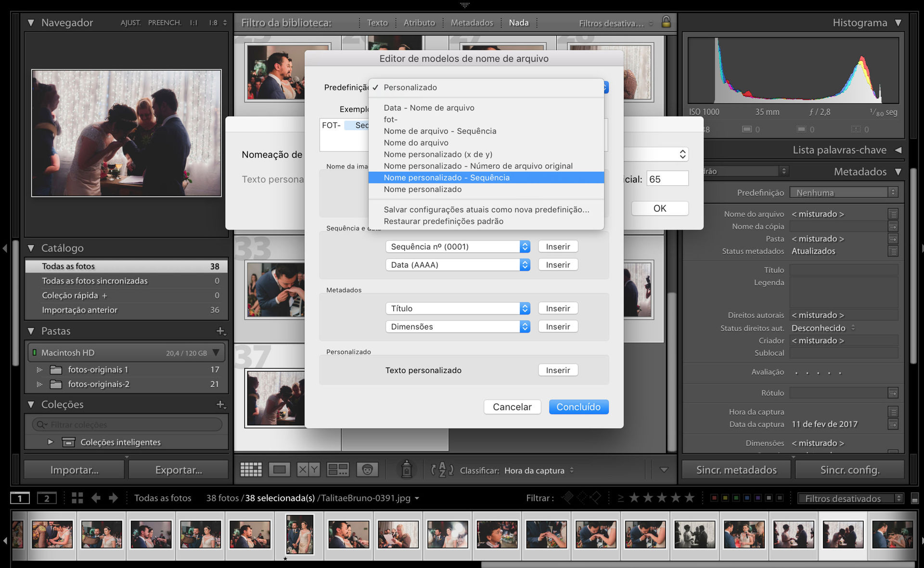
Task: Expand Coleções inteligentes
Action: click(x=50, y=442)
